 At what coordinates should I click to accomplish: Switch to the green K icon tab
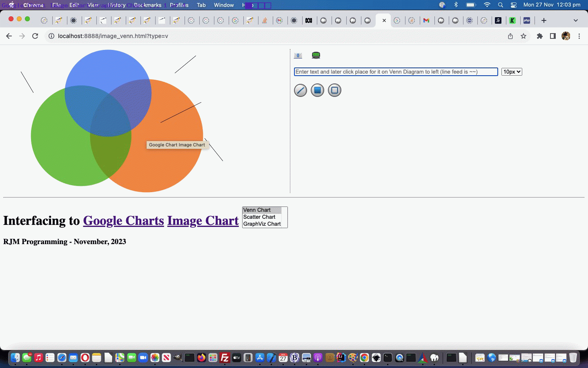pyautogui.click(x=512, y=20)
